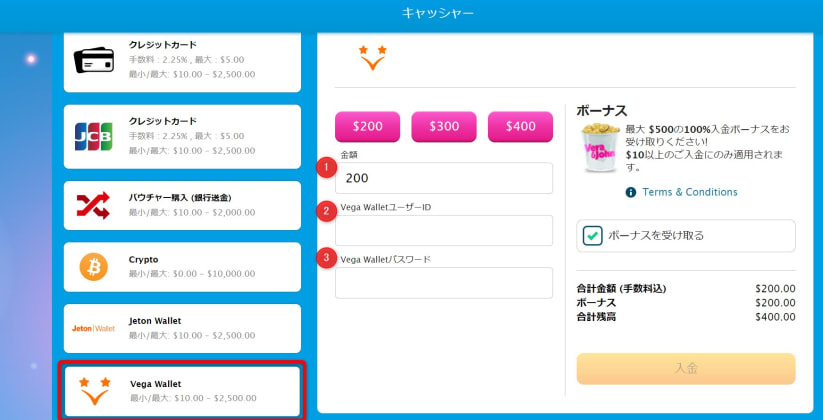The height and width of the screenshot is (420, 823).
Task: Click the 入金 deposit button
Action: pyautogui.click(x=686, y=369)
